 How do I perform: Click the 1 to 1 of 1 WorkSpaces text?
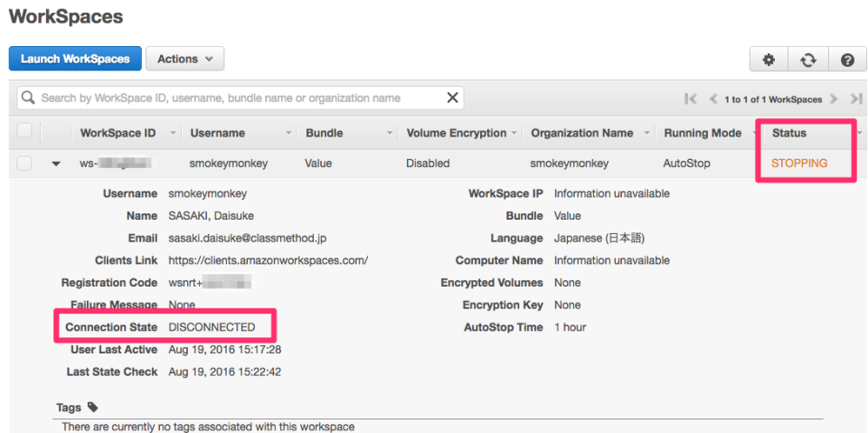(x=773, y=99)
